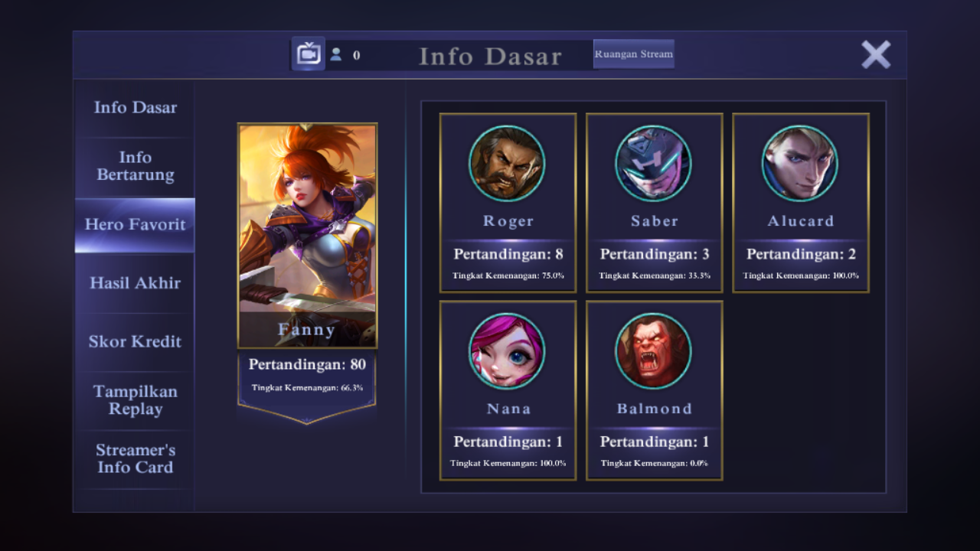Image resolution: width=980 pixels, height=551 pixels.
Task: Click Fanny's large hero card image
Action: point(307,236)
